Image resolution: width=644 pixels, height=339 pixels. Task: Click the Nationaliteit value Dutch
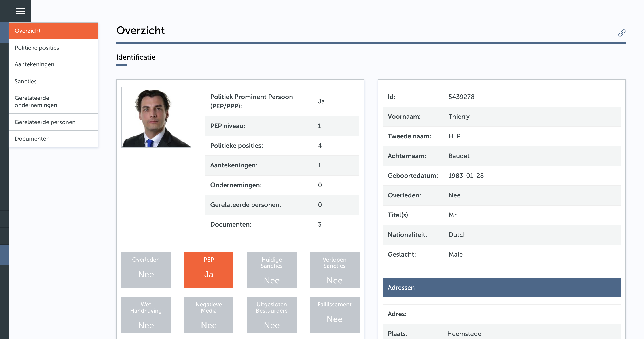coord(458,235)
